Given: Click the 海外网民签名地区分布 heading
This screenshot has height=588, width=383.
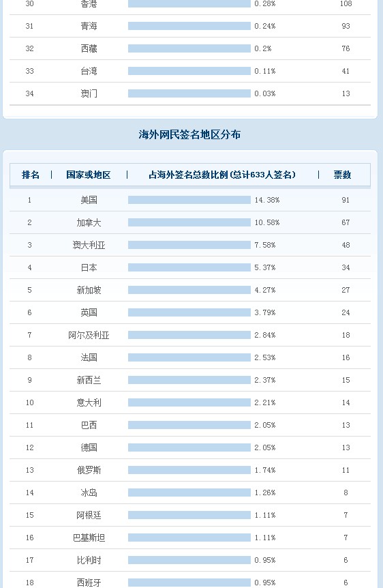Looking at the screenshot, I should click(189, 134).
